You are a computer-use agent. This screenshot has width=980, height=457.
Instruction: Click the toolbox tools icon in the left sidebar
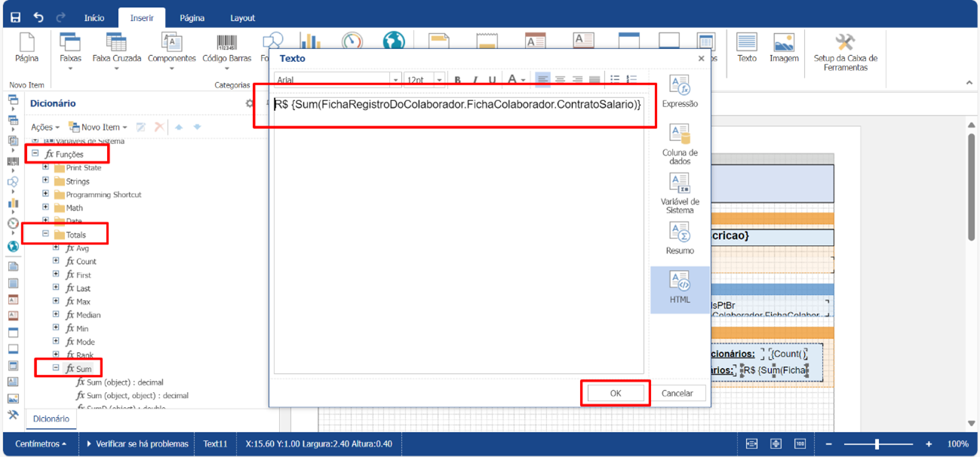(13, 415)
